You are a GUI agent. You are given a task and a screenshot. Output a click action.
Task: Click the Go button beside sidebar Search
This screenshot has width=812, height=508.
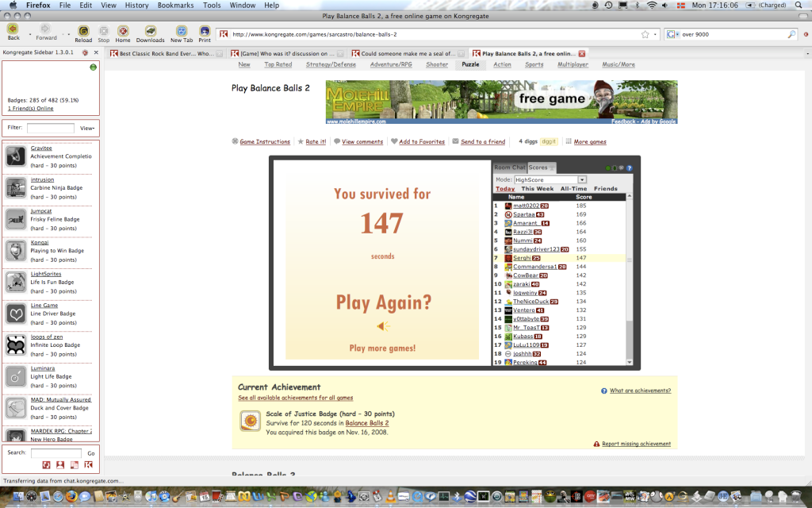[x=91, y=453]
